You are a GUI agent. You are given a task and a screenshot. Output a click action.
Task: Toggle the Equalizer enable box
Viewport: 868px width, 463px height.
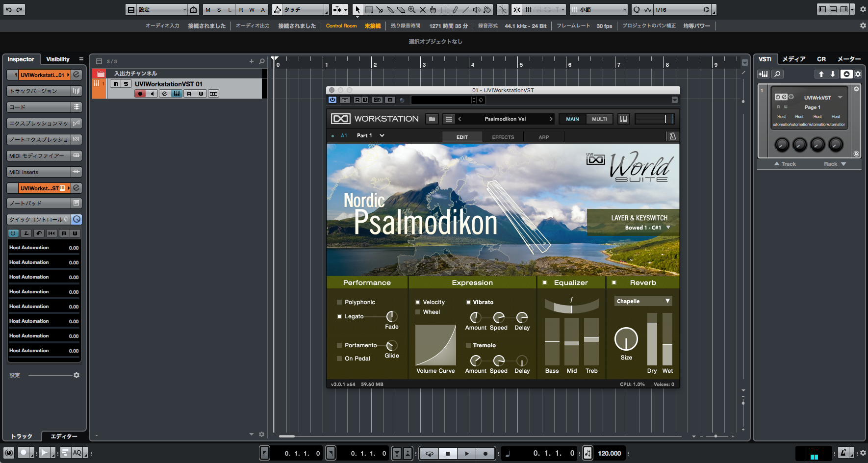(545, 283)
